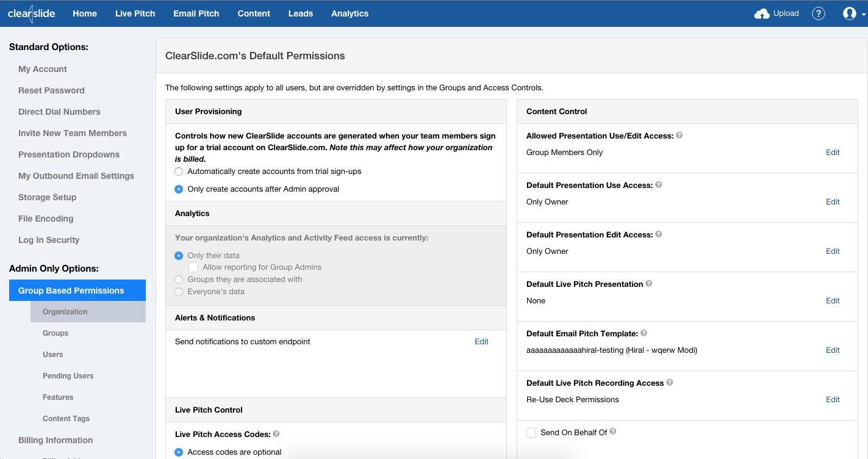868x459 pixels.
Task: Open Invite New Team Members page
Action: coord(73,133)
